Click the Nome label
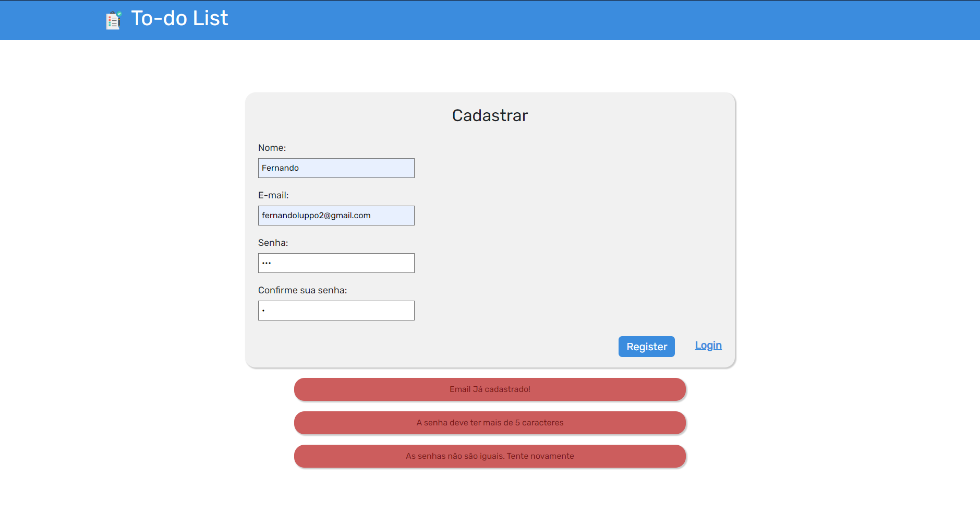980x511 pixels. click(x=272, y=148)
